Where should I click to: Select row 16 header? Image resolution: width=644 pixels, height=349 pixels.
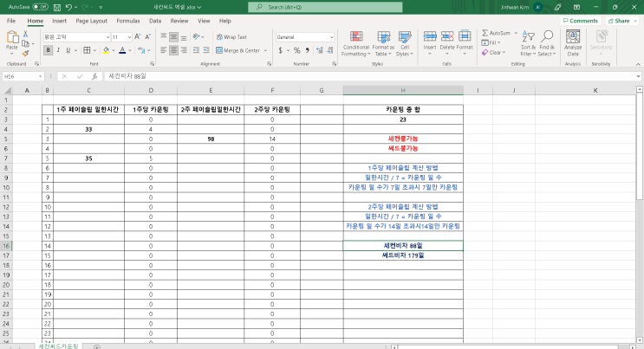click(x=6, y=246)
